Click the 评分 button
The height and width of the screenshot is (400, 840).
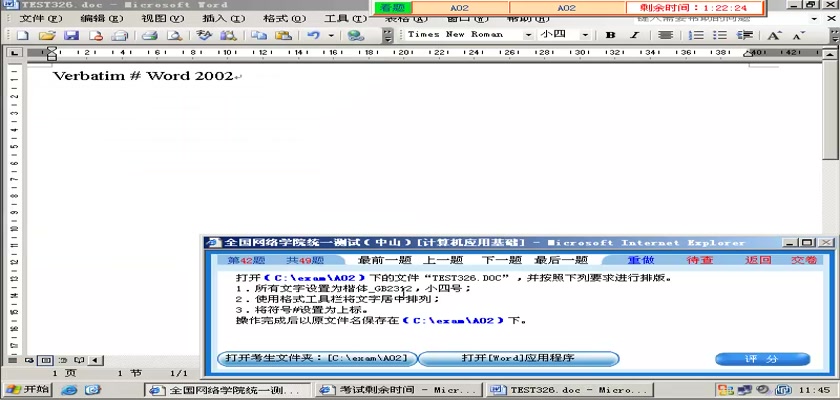click(762, 359)
